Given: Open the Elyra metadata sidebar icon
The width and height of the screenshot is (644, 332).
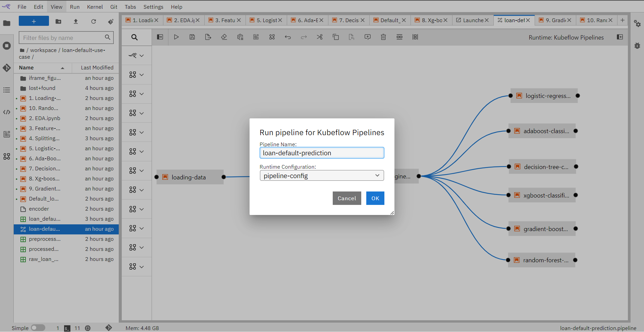Looking at the screenshot, I should [x=7, y=156].
